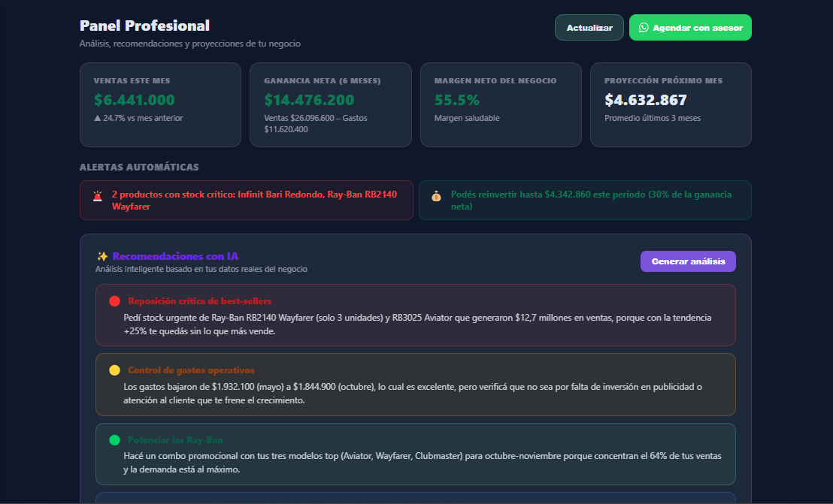This screenshot has width=833, height=504.
Task: Click the Potenciar las Ray-Ban heading
Action: 175,440
